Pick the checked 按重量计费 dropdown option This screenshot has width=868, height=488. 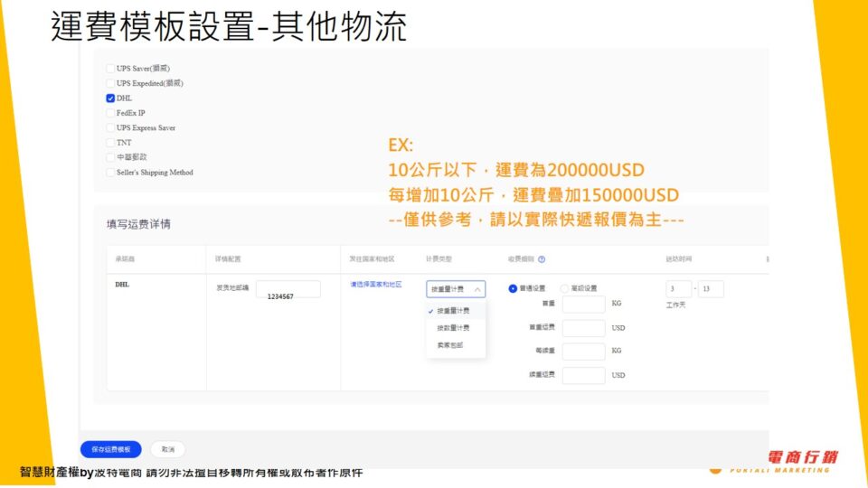pos(456,311)
